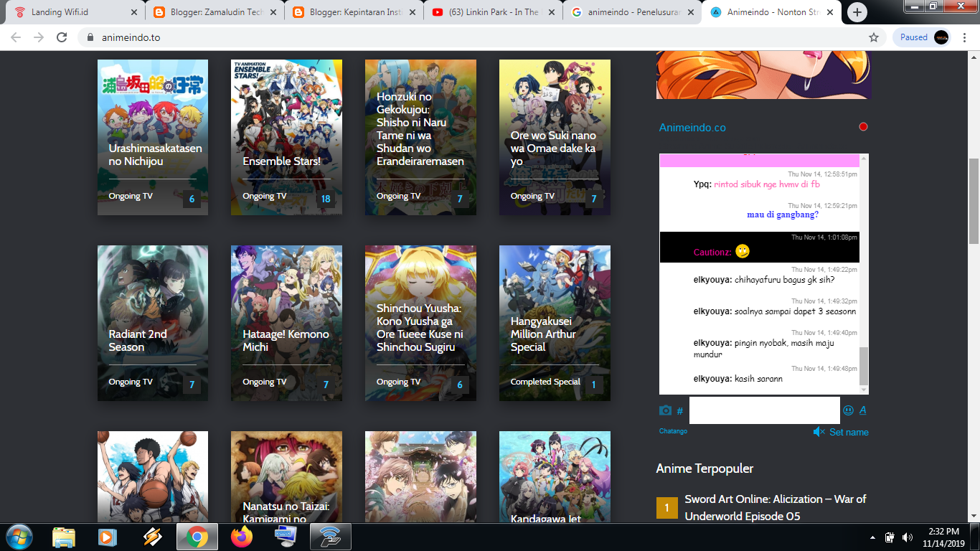This screenshot has height=551, width=980.
Task: Open the computer keyboard taskbar icon
Action: click(x=286, y=537)
